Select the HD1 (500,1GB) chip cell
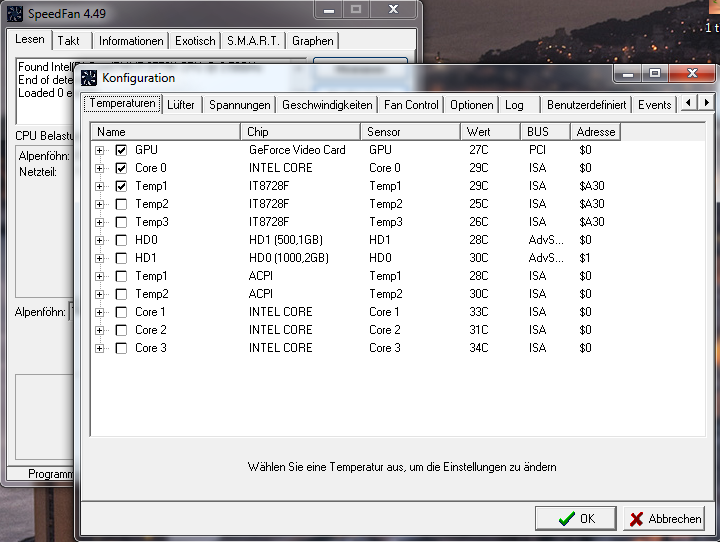 point(286,240)
